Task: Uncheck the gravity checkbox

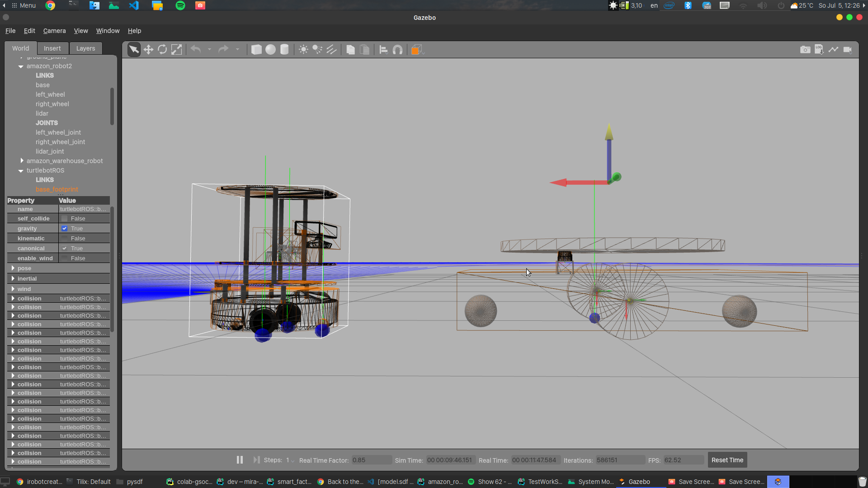Action: [x=65, y=229]
